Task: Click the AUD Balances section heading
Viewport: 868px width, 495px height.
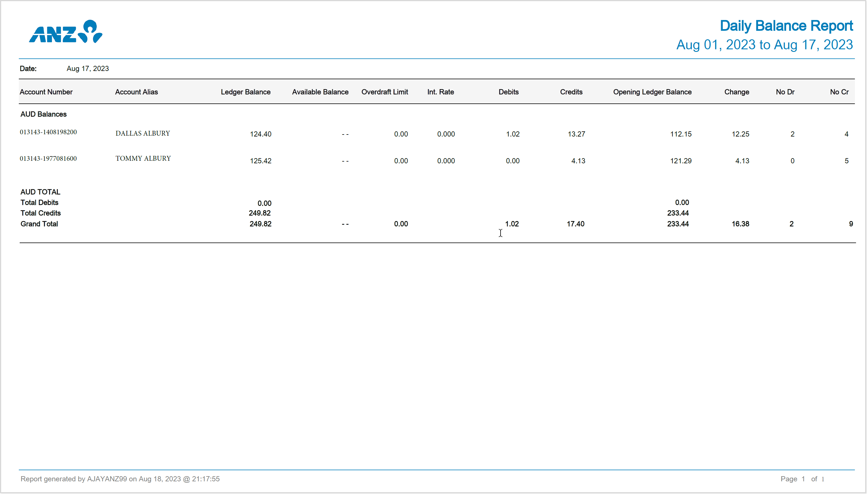Action: (43, 114)
